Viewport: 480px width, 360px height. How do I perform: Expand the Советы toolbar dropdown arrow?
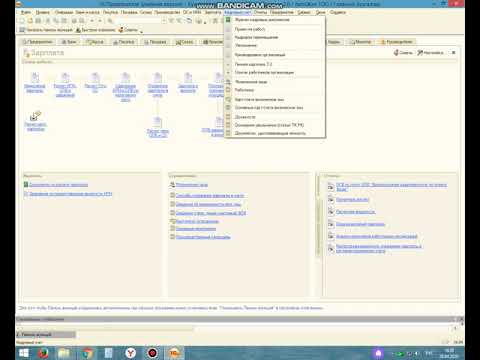point(141,31)
